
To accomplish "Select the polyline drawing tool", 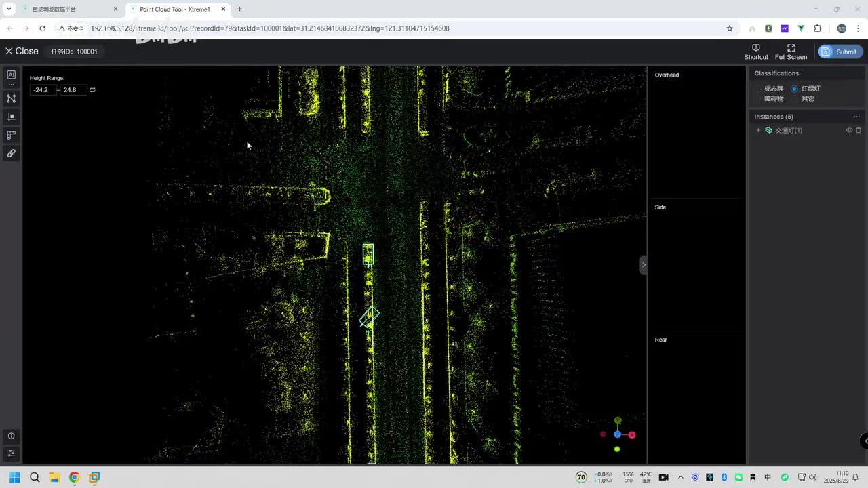I will [11, 98].
